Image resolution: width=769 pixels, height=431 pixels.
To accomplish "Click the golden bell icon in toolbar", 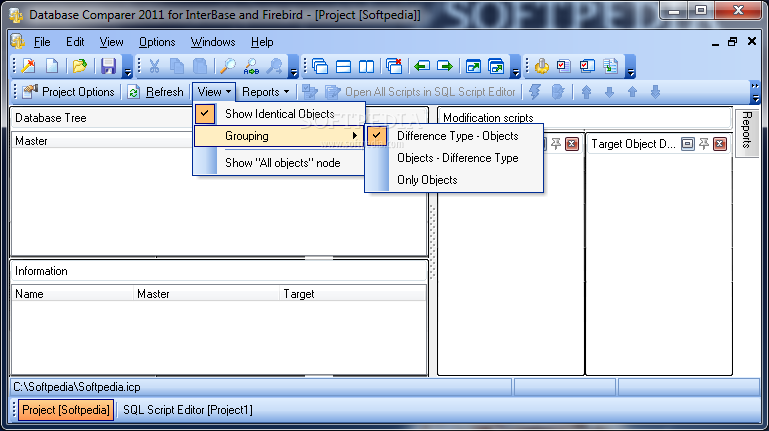I will pos(541,66).
